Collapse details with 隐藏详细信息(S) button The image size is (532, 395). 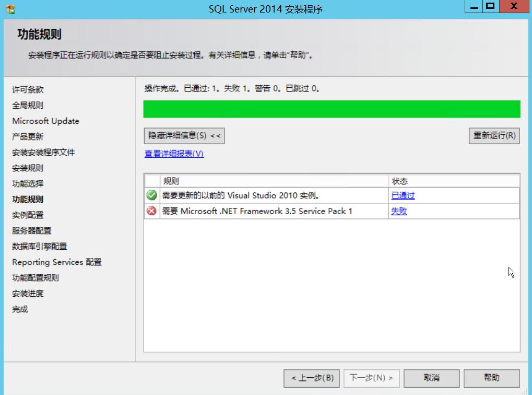184,135
